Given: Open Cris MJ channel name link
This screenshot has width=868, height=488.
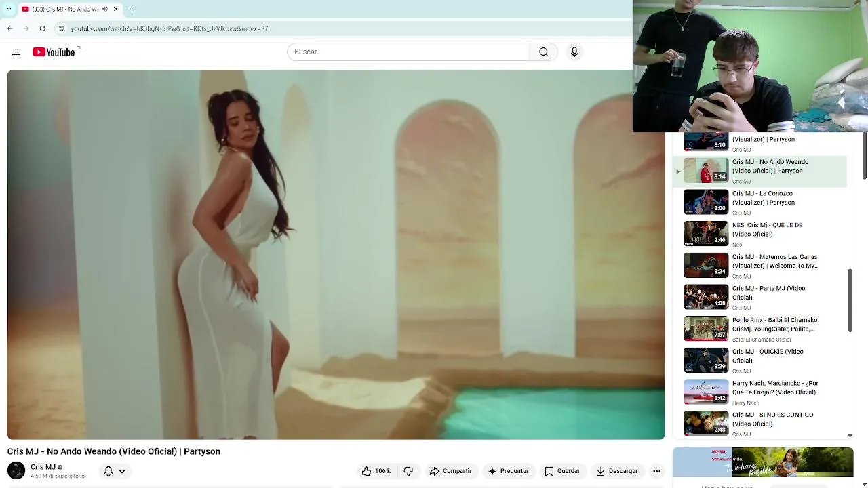Looking at the screenshot, I should pos(43,467).
